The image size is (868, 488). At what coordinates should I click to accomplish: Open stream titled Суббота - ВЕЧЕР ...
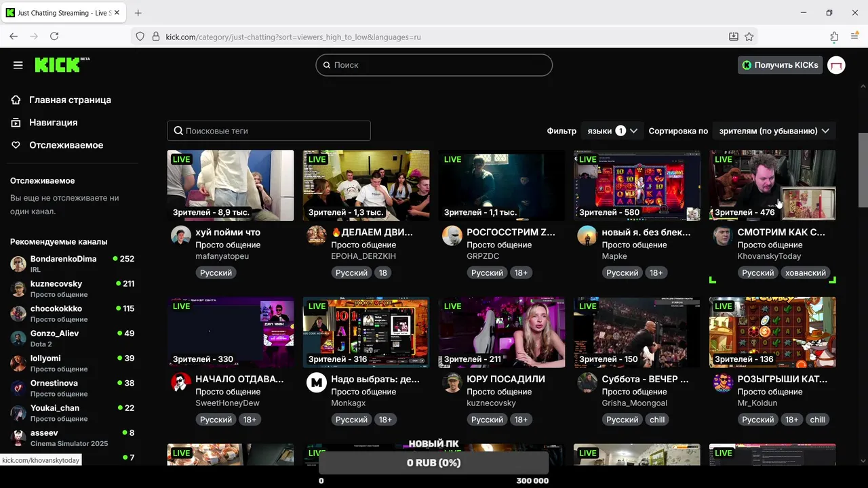[645, 379]
